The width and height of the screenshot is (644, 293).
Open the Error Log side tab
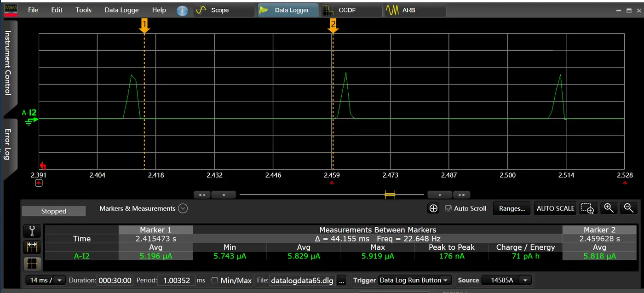pos(8,144)
